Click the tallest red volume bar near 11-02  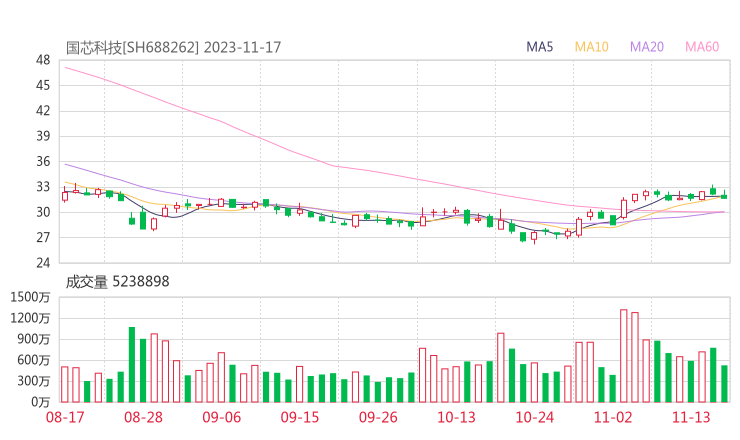[x=623, y=356]
